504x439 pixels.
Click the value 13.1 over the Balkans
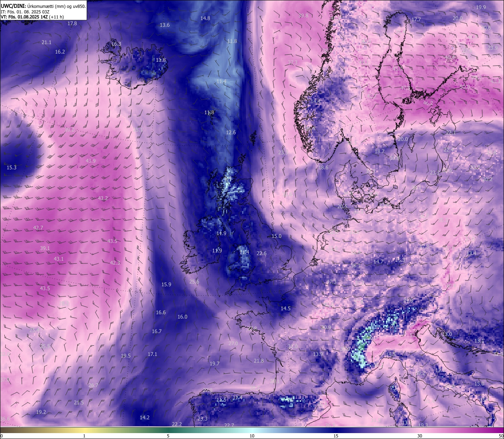tap(479, 341)
